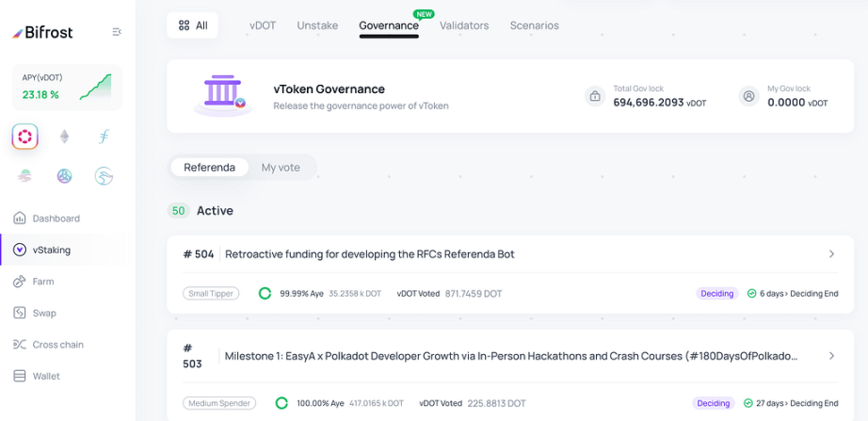This screenshot has width=868, height=421.
Task: Switch to the My vote toggle
Action: [281, 168]
